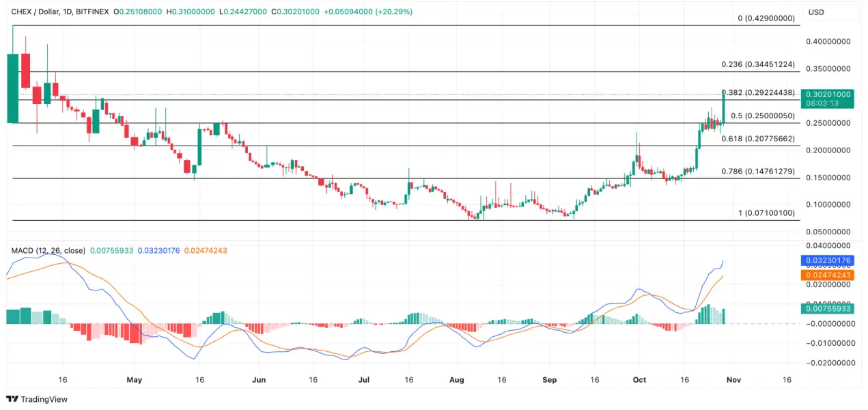Click the current price tag 0.30201000
The width and height of the screenshot is (868, 410).
828,94
